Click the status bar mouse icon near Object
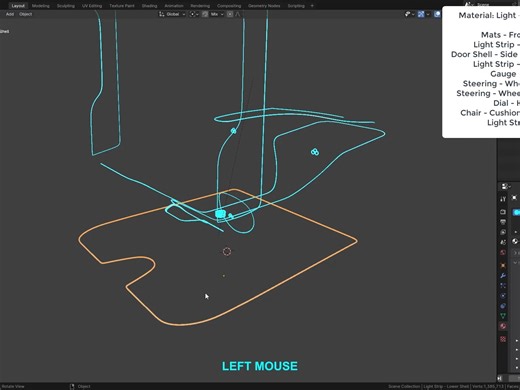Image resolution: width=520 pixels, height=390 pixels. (x=72, y=386)
